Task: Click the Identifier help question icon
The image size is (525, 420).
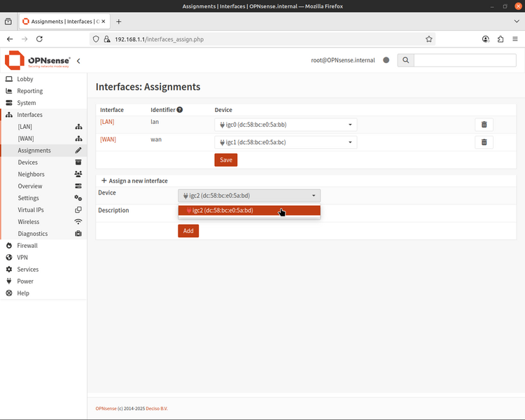Action: (x=180, y=109)
